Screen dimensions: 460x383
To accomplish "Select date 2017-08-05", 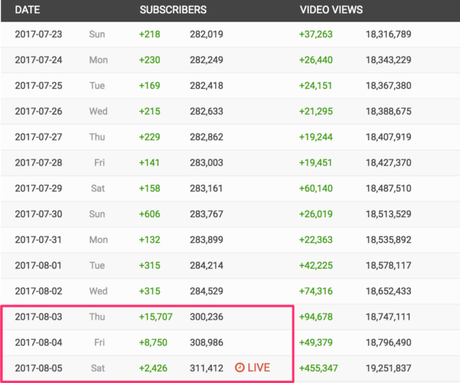I will 38,368.
